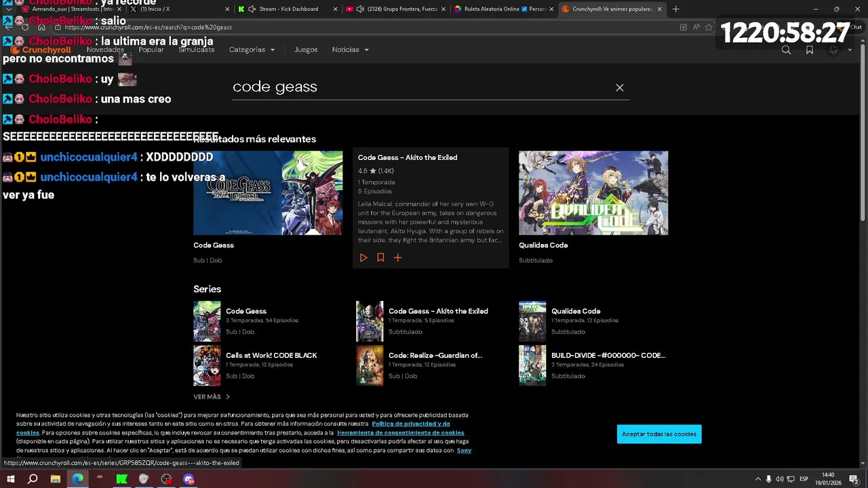Viewport: 868px width, 488px height.
Task: Click Akito the Exiled series poster thumbnail
Action: pyautogui.click(x=370, y=321)
